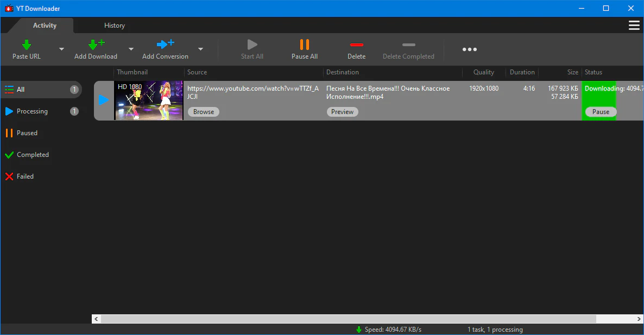
Task: Expand the Add Conversion dropdown arrow
Action: click(200, 49)
